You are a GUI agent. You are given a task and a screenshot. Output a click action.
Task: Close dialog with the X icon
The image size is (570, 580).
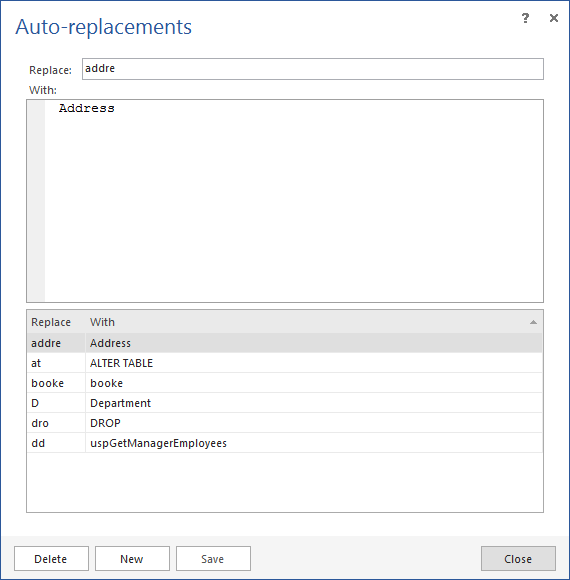[554, 18]
